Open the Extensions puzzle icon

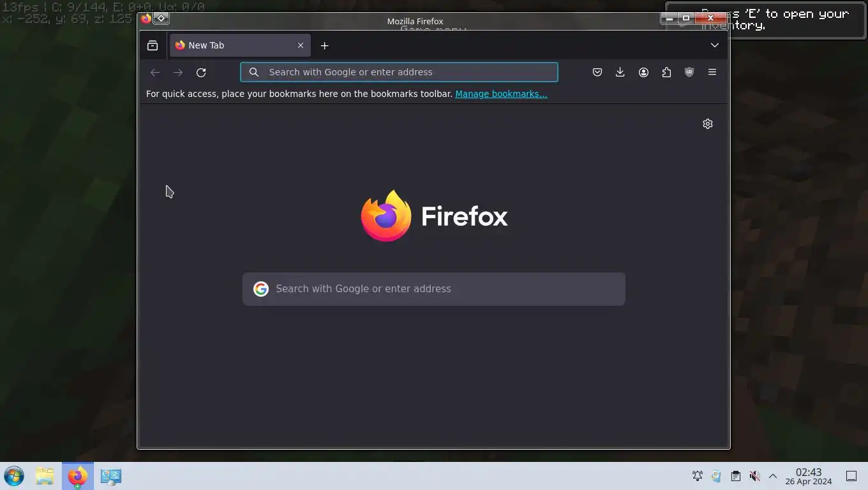coord(666,72)
